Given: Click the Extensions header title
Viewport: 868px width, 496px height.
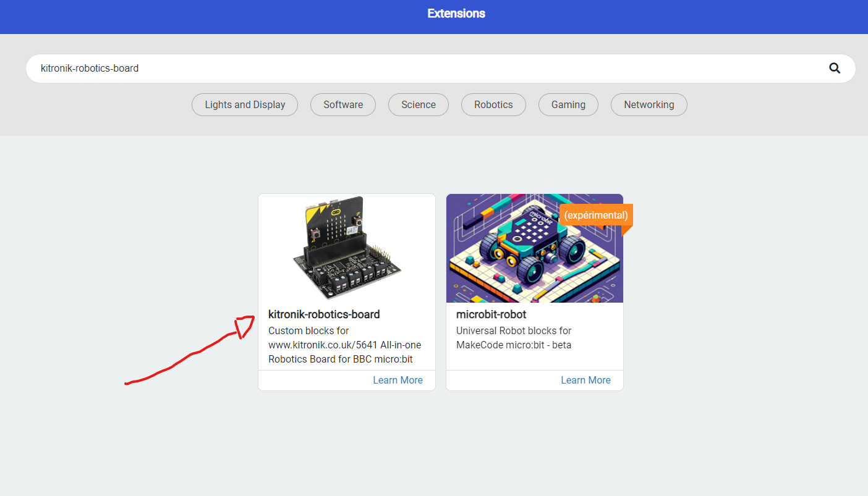Looking at the screenshot, I should (456, 14).
